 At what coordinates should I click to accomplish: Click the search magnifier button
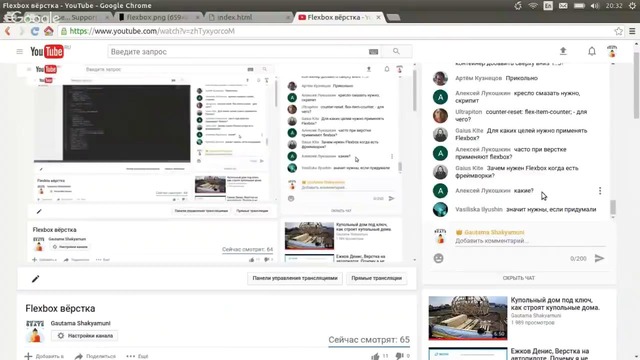396,51
